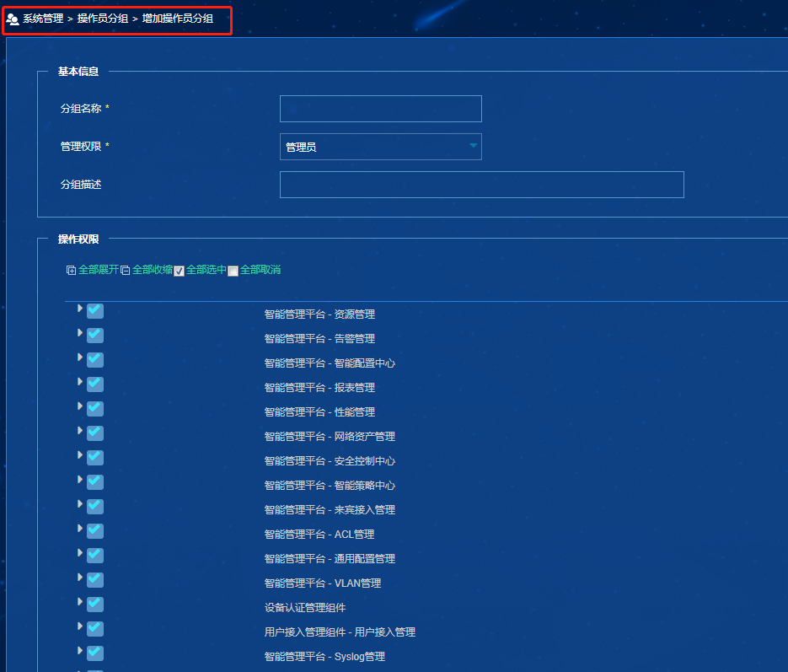Uncheck the Syslog管理 permission checkbox
Image resolution: width=788 pixels, height=672 pixels.
95,653
